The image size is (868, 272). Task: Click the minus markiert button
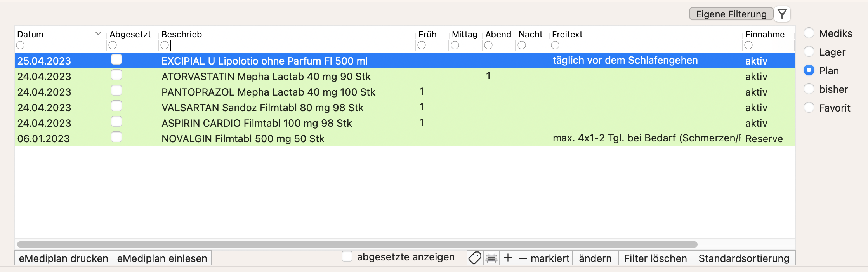pyautogui.click(x=544, y=258)
